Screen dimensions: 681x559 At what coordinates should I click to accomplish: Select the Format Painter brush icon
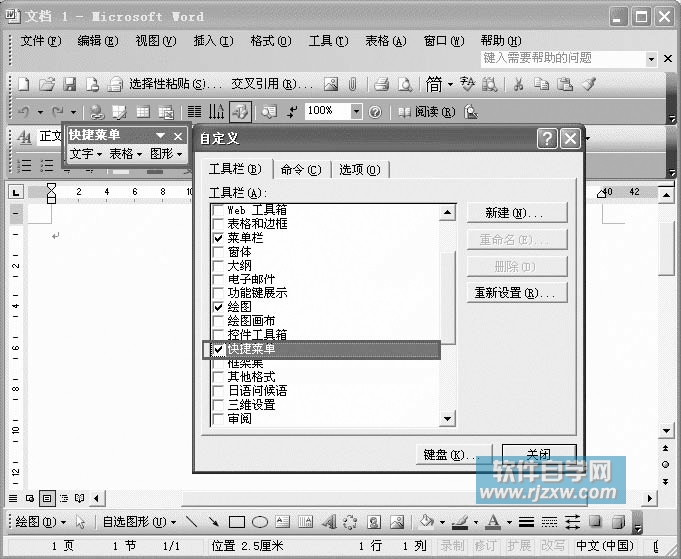coord(588,83)
